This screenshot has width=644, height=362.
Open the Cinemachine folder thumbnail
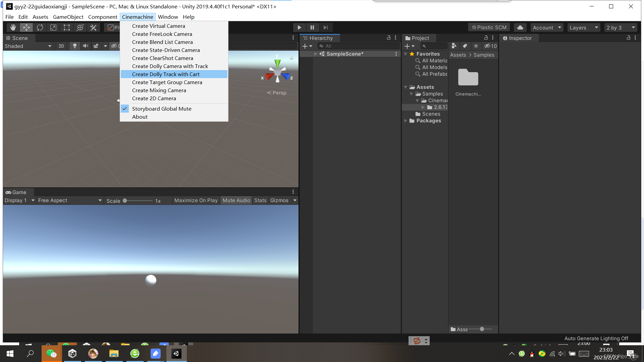[468, 78]
